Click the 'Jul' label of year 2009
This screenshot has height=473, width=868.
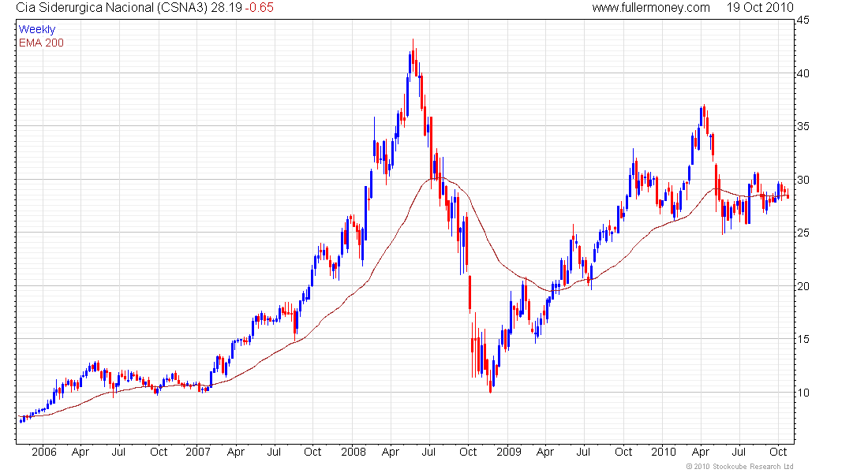point(583,452)
